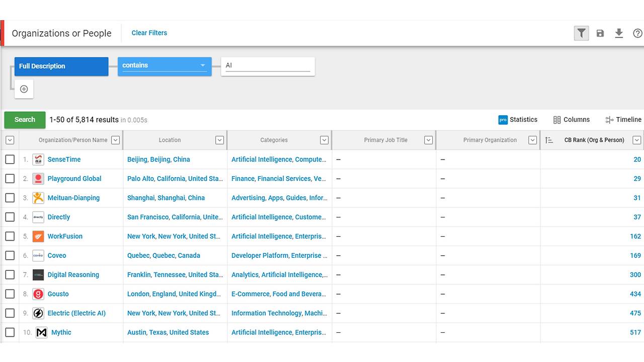Click the Clear Filters link
The image size is (644, 362).
pos(149,33)
